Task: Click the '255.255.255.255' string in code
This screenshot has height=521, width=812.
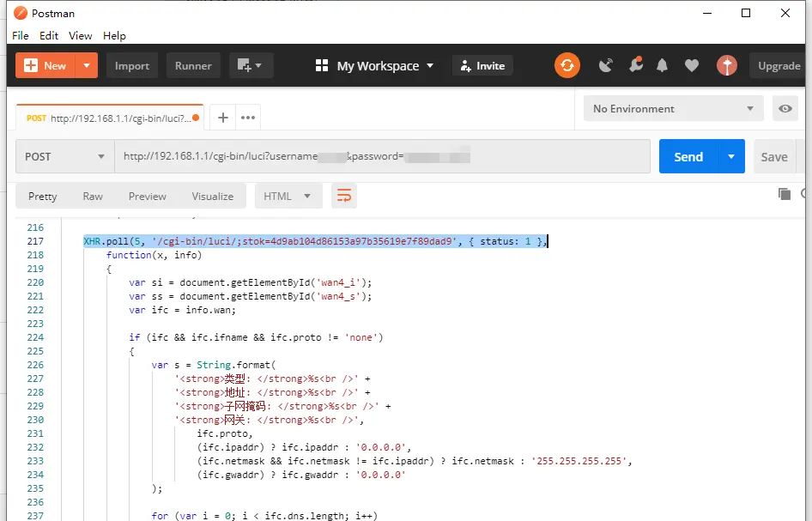Action: 579,461
